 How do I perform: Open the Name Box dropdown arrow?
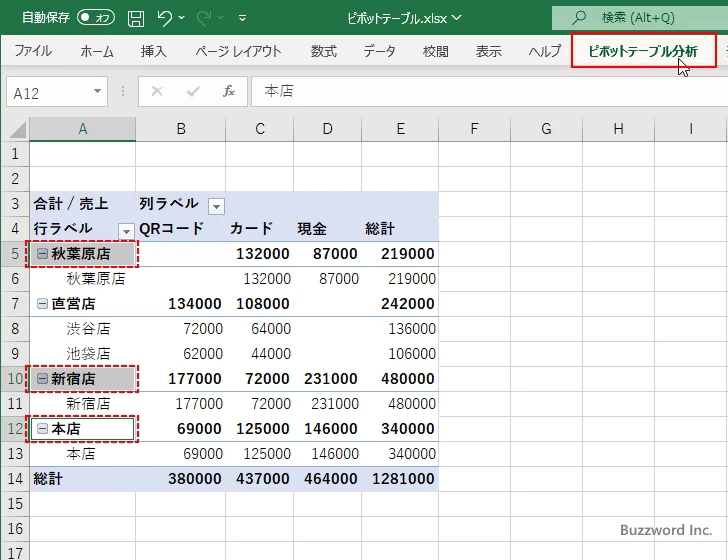pyautogui.click(x=98, y=91)
